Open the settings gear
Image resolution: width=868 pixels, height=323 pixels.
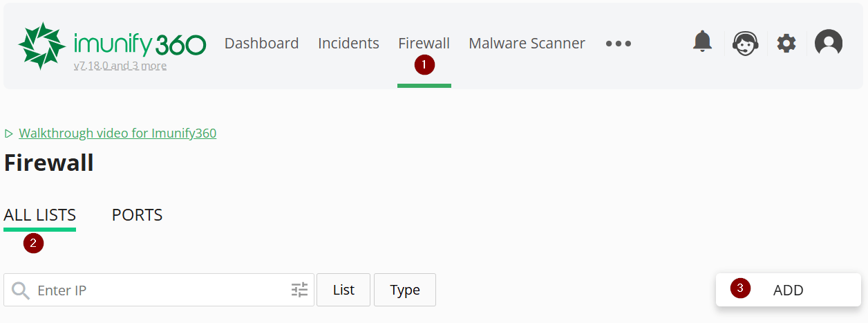(x=786, y=44)
